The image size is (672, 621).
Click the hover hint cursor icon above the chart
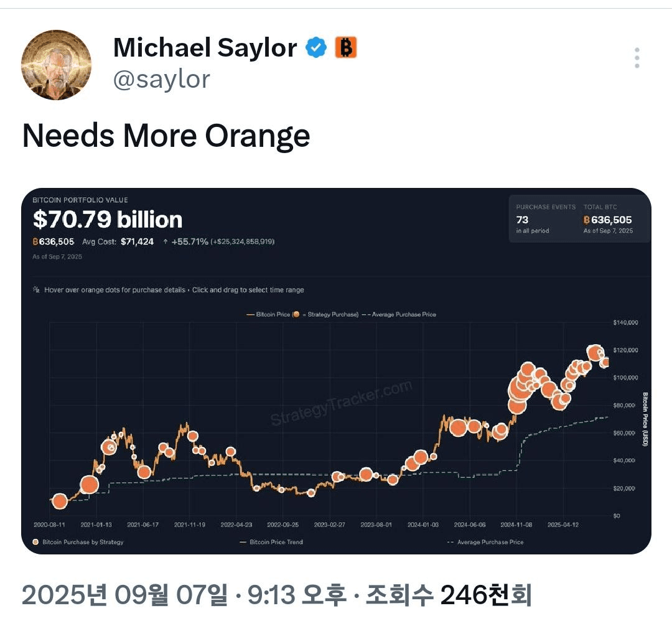pyautogui.click(x=36, y=290)
